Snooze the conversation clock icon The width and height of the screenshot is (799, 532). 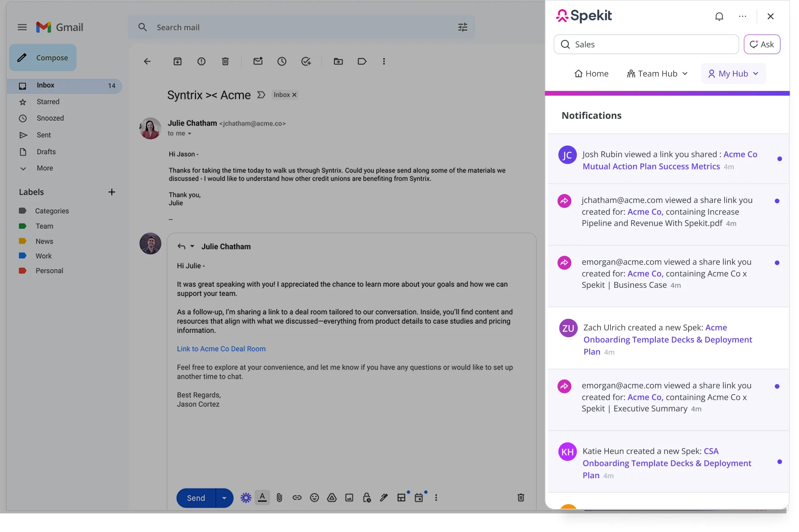pos(282,61)
